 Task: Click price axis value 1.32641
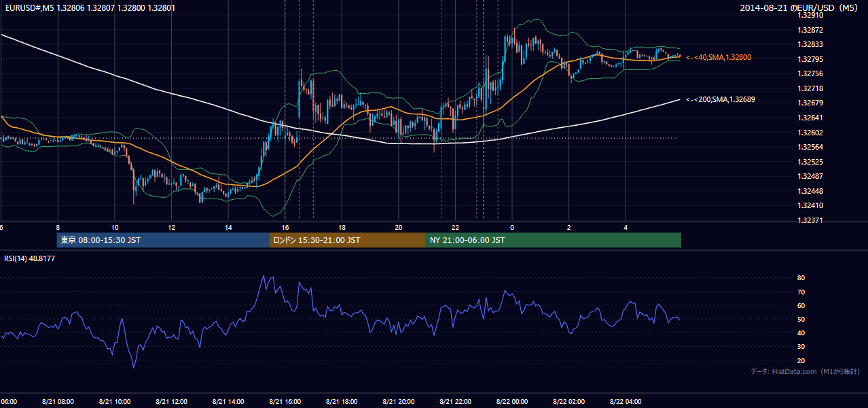[x=811, y=118]
